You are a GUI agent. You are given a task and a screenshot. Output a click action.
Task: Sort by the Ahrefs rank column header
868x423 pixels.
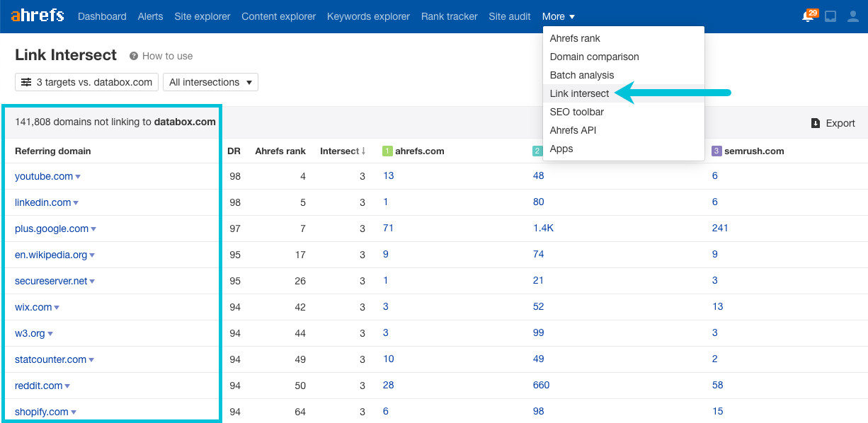point(280,151)
